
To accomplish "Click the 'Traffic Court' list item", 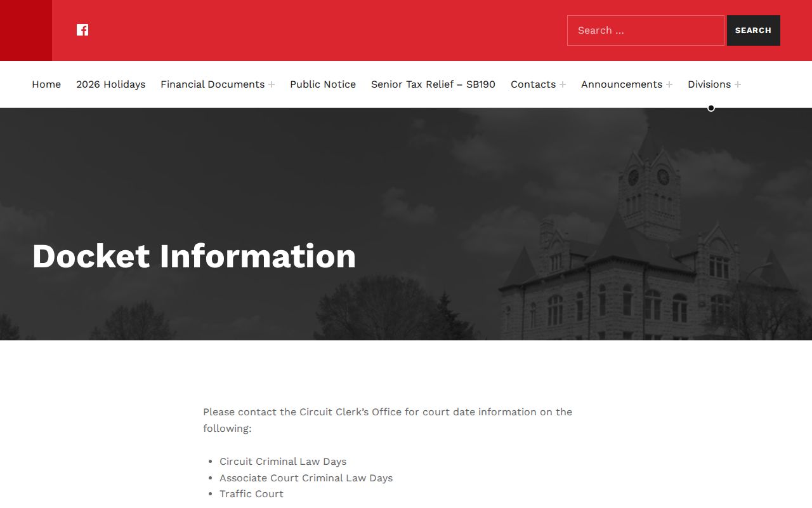I will click(251, 494).
